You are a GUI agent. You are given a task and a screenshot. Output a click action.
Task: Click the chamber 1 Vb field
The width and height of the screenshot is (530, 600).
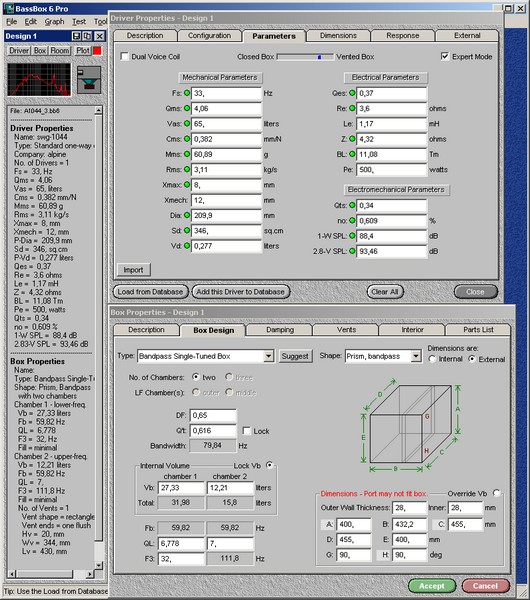point(181,488)
